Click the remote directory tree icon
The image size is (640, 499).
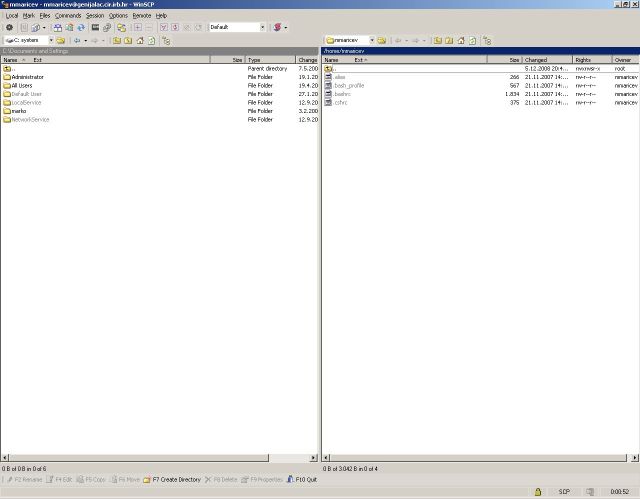[x=487, y=41]
